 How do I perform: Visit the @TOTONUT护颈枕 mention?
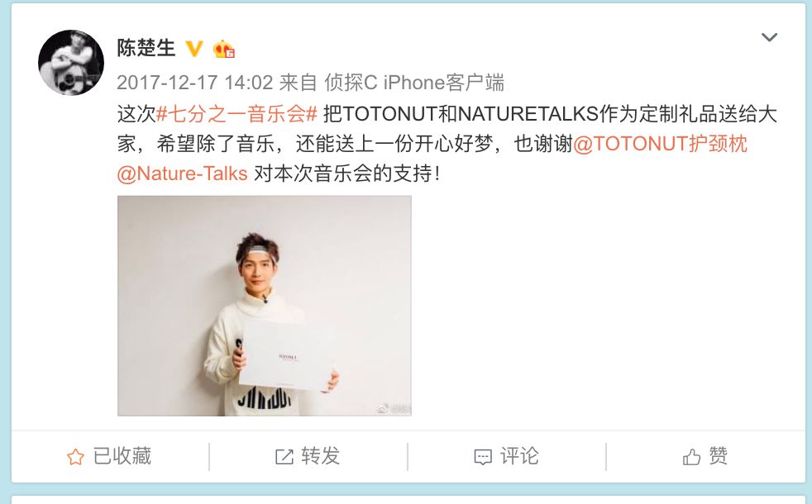[661, 144]
